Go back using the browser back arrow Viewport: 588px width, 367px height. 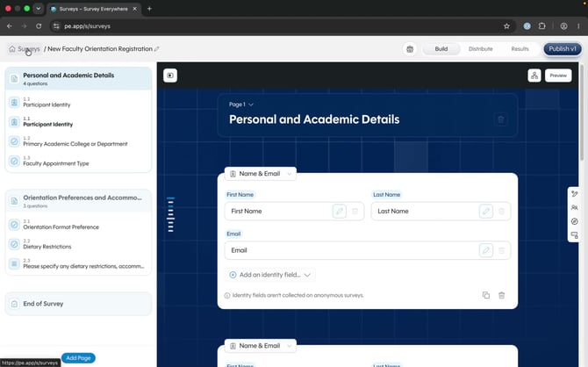pos(10,26)
